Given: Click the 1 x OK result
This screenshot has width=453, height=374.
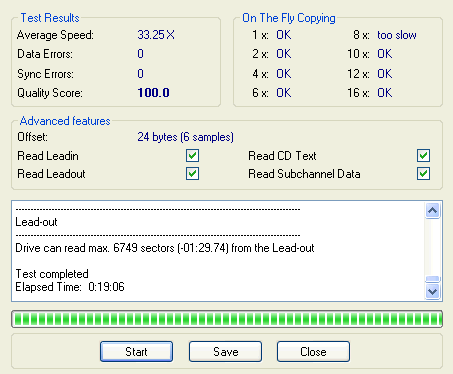Looking at the screenshot, I should (x=284, y=35).
